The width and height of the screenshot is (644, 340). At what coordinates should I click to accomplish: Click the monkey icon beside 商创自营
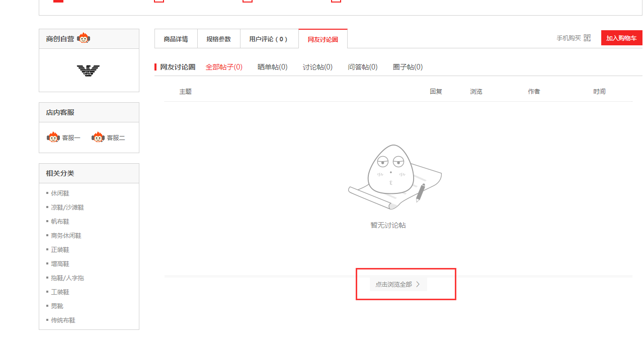point(84,38)
